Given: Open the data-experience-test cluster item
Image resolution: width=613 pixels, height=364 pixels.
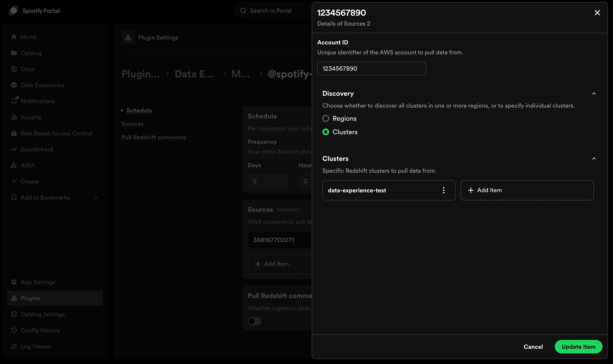Looking at the screenshot, I should [x=389, y=190].
